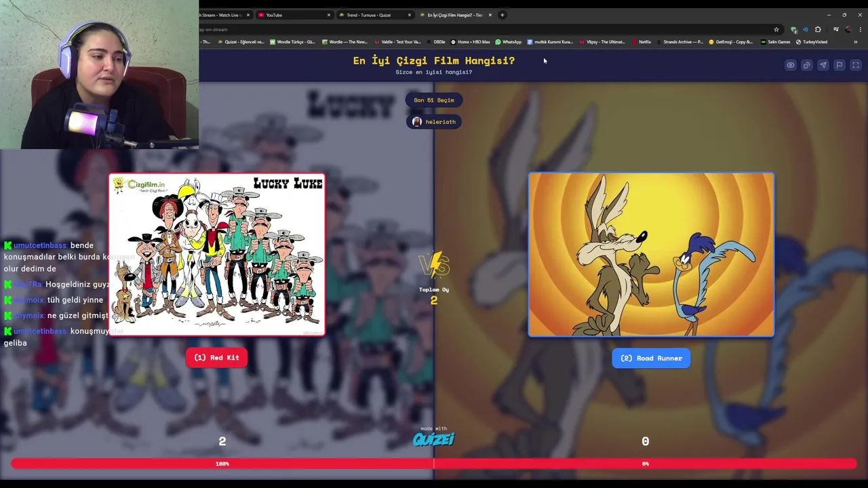The width and height of the screenshot is (868, 488).
Task: Open the media control playlist icon
Action: coord(835,29)
